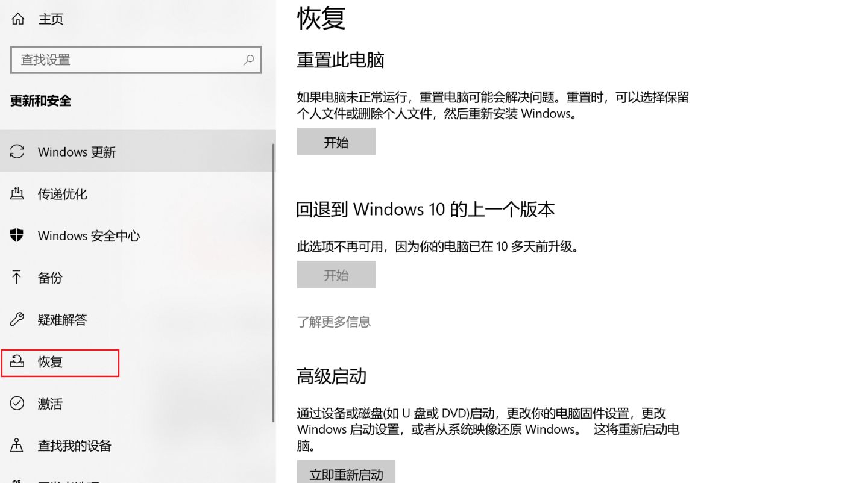Open the 了解更多信息 link
868x483 pixels.
pyautogui.click(x=334, y=322)
